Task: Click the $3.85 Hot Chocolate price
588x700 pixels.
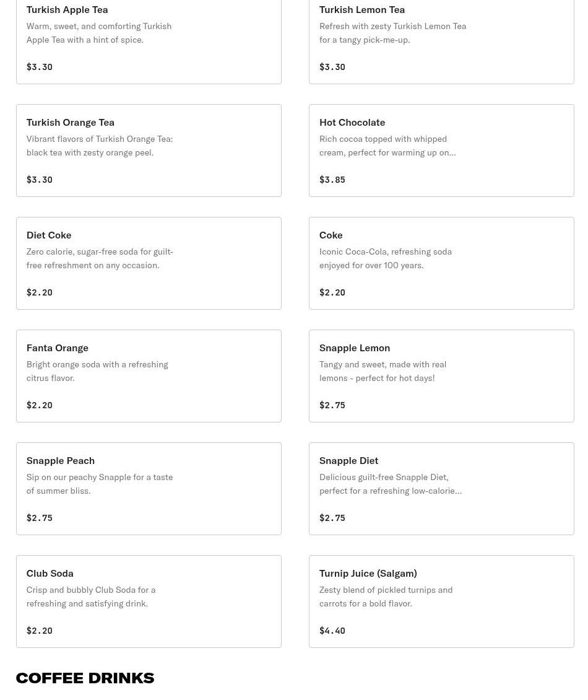Action: (x=332, y=180)
